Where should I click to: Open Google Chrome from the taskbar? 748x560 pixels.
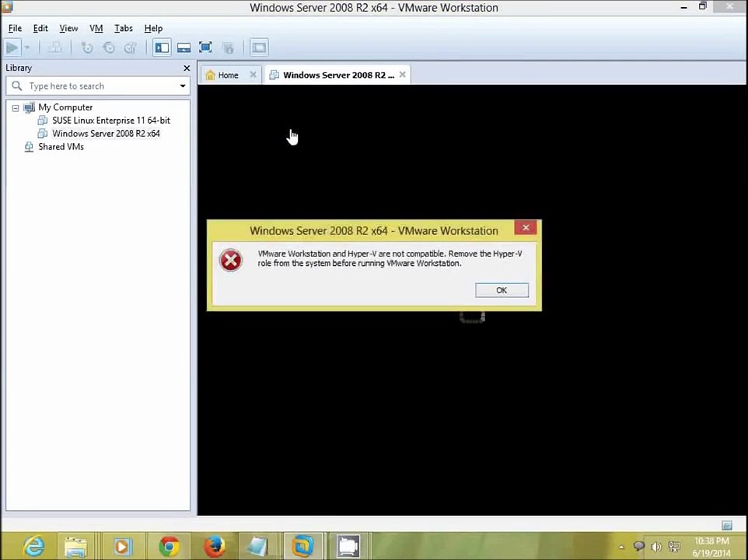pos(169,547)
